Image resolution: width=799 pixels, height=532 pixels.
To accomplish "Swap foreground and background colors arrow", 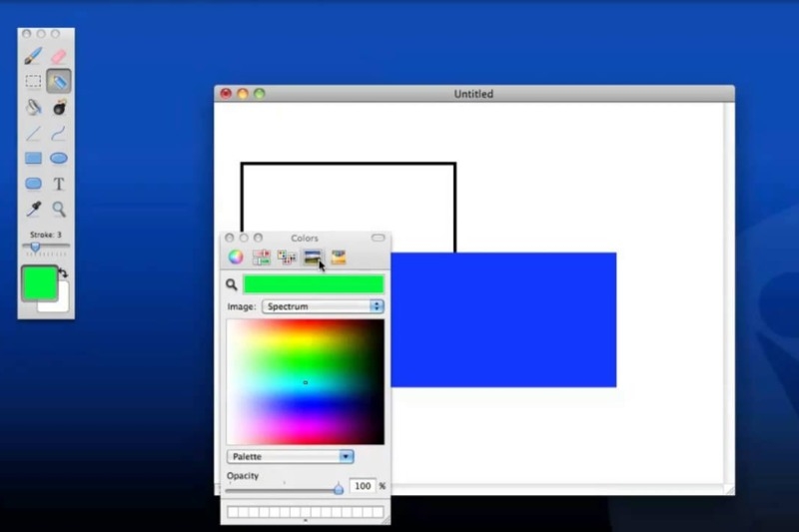I will point(63,272).
